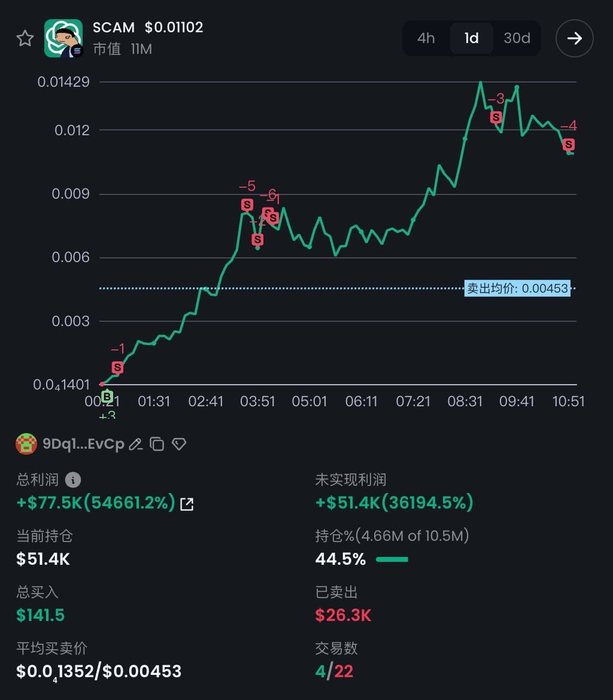
Task: Star the SCAM token as favorite
Action: pos(25,39)
